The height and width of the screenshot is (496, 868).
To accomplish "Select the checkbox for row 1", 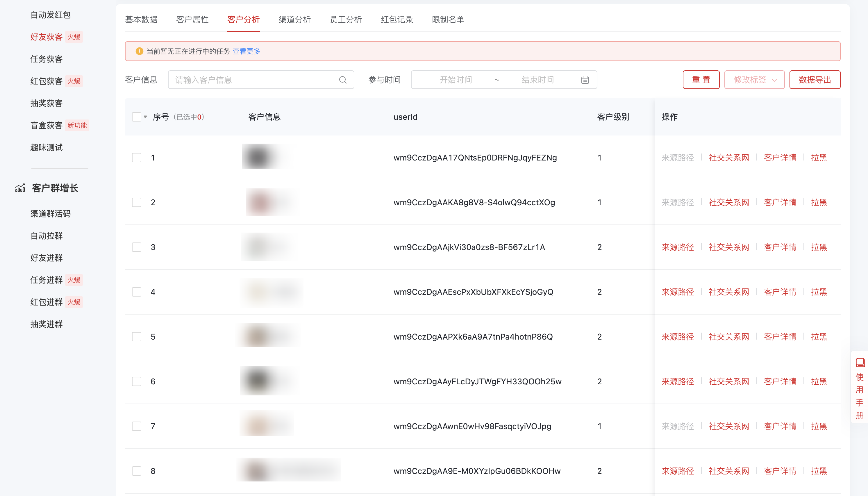I will [137, 157].
